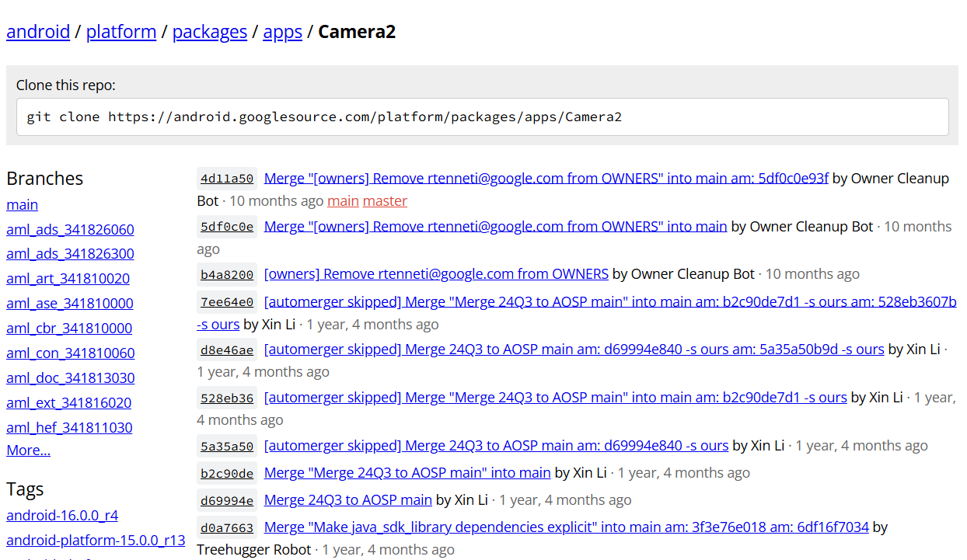Open commit hash 5a35a50
The height and width of the screenshot is (560, 967).
(x=227, y=446)
